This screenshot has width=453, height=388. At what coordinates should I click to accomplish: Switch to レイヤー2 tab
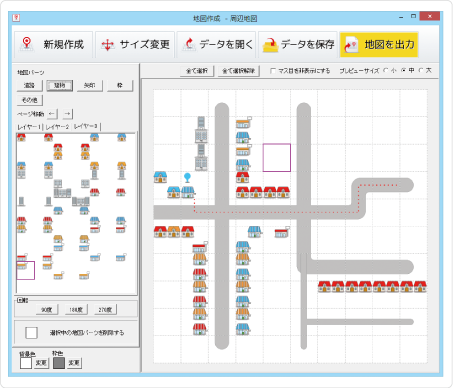click(x=58, y=127)
